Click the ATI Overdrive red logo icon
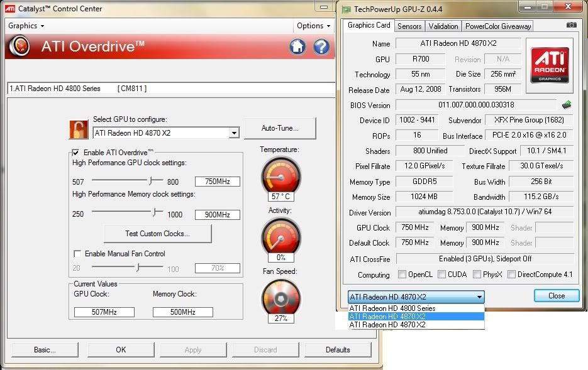The height and width of the screenshot is (370, 588). [x=21, y=46]
